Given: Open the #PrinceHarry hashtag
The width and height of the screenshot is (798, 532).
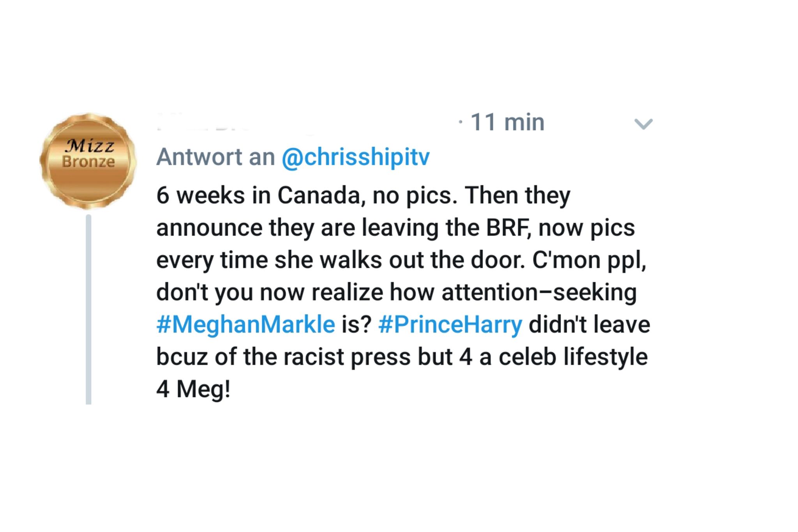Looking at the screenshot, I should [x=450, y=324].
